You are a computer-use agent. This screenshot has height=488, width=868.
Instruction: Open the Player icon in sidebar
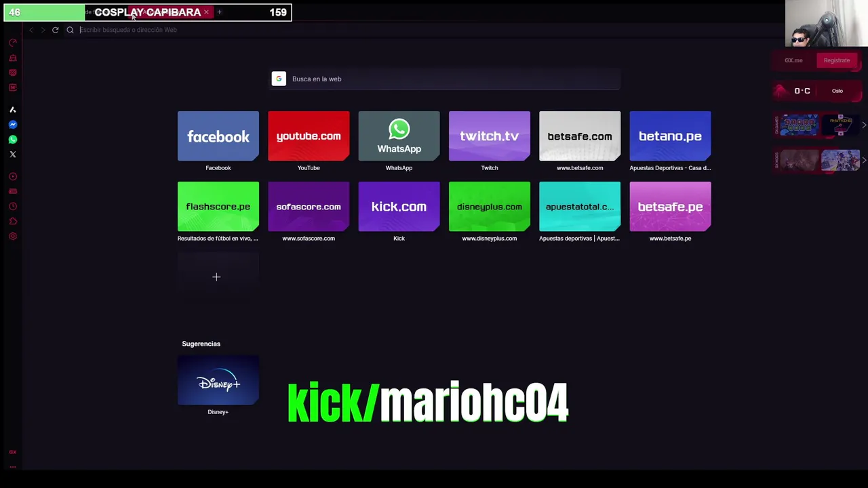12,176
